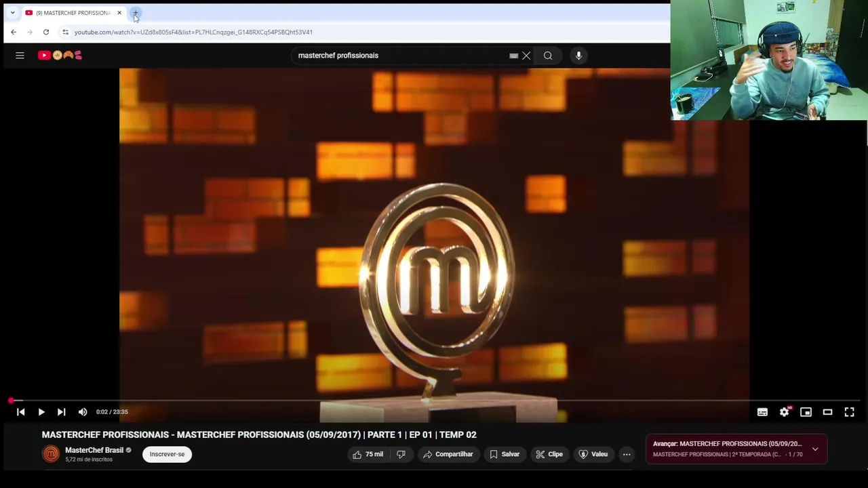Image resolution: width=868 pixels, height=488 pixels.
Task: Click the video title text
Action: tap(259, 434)
